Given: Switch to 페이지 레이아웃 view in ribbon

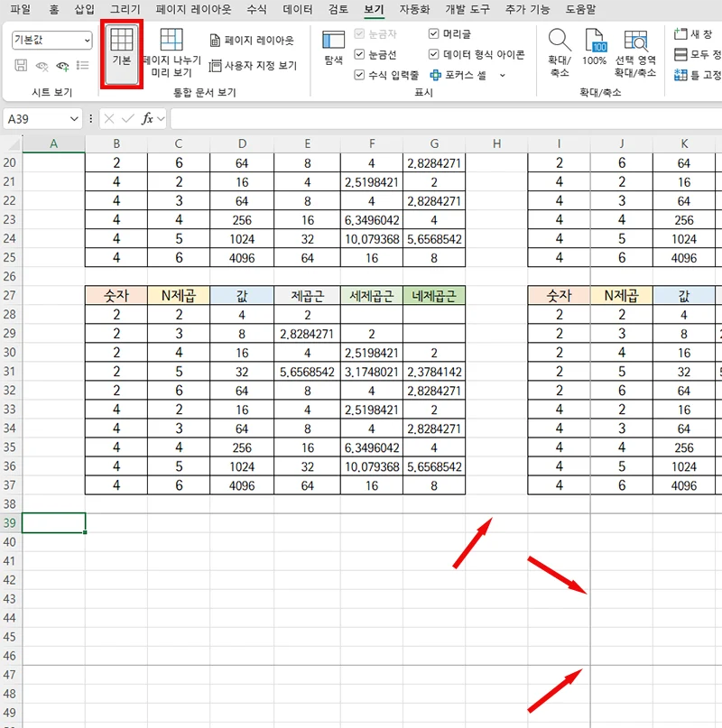Looking at the screenshot, I should tap(252, 41).
